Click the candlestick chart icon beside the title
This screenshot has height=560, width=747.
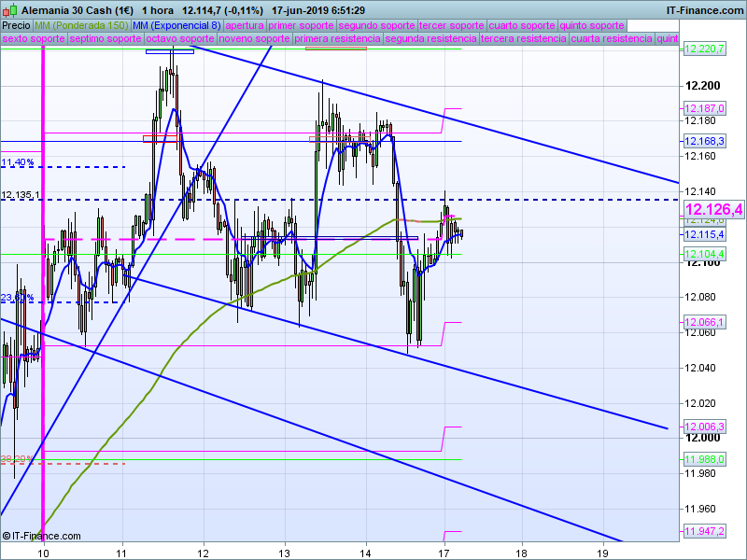[x=10, y=10]
